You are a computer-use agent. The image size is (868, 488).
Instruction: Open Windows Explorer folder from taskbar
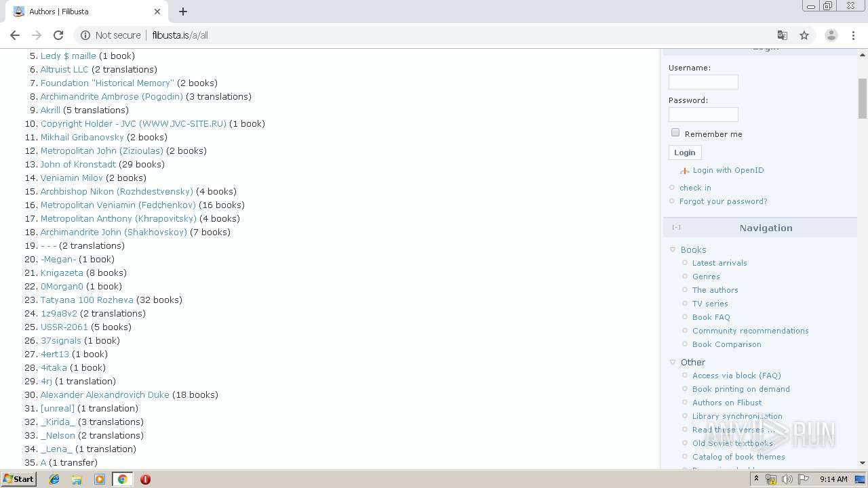click(x=77, y=479)
